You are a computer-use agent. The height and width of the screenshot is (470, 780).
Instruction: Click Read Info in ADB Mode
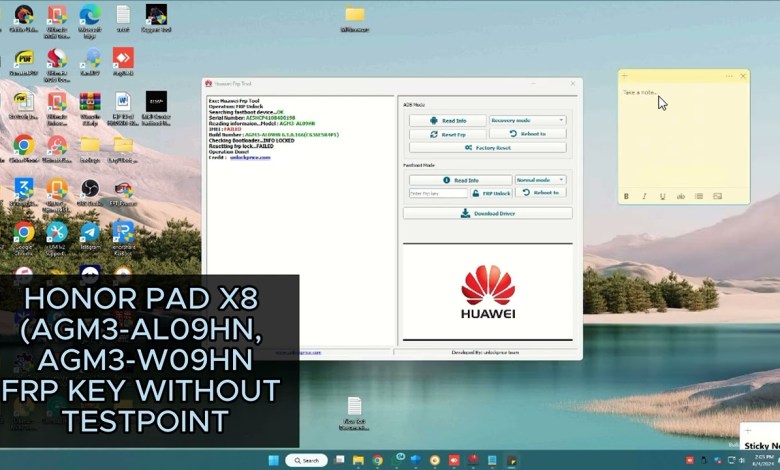pyautogui.click(x=447, y=120)
